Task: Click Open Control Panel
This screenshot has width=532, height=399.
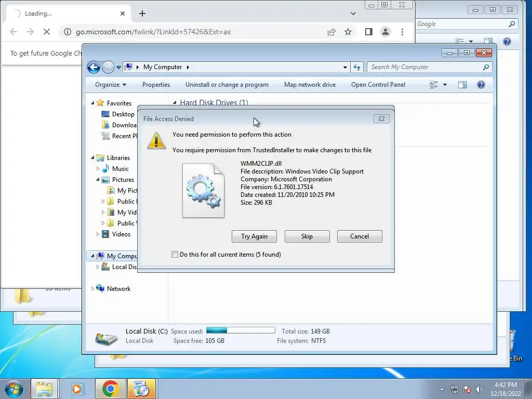Action: (x=378, y=85)
